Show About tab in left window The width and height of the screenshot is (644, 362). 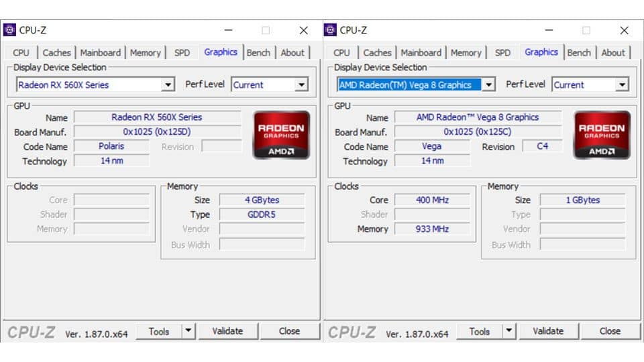pyautogui.click(x=292, y=53)
